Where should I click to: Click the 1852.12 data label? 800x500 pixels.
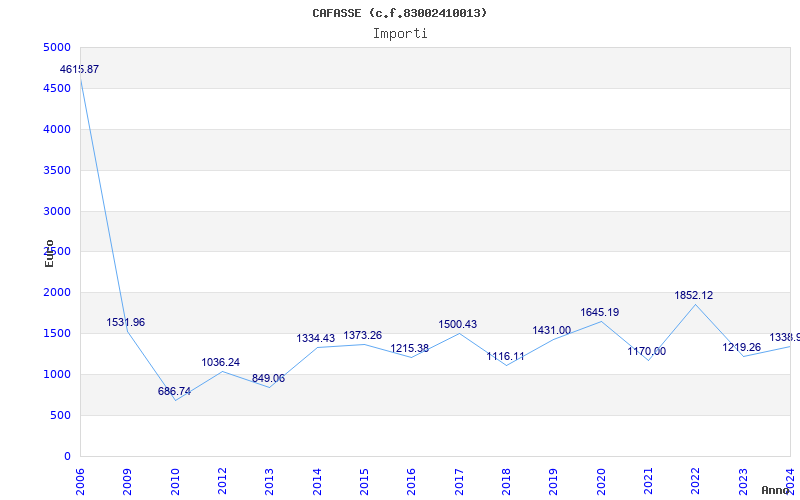pos(694,295)
